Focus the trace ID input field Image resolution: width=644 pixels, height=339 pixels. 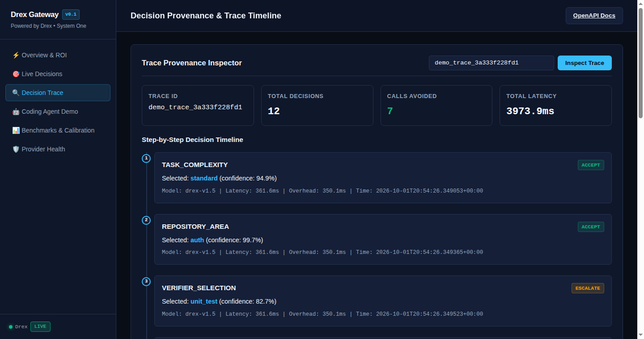pyautogui.click(x=491, y=63)
